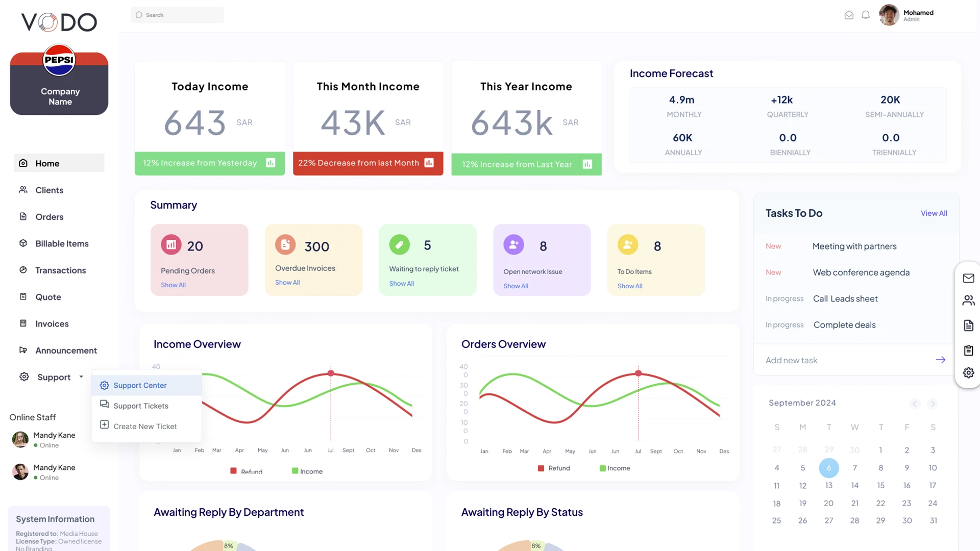Click the Announcement flag icon

(x=23, y=350)
